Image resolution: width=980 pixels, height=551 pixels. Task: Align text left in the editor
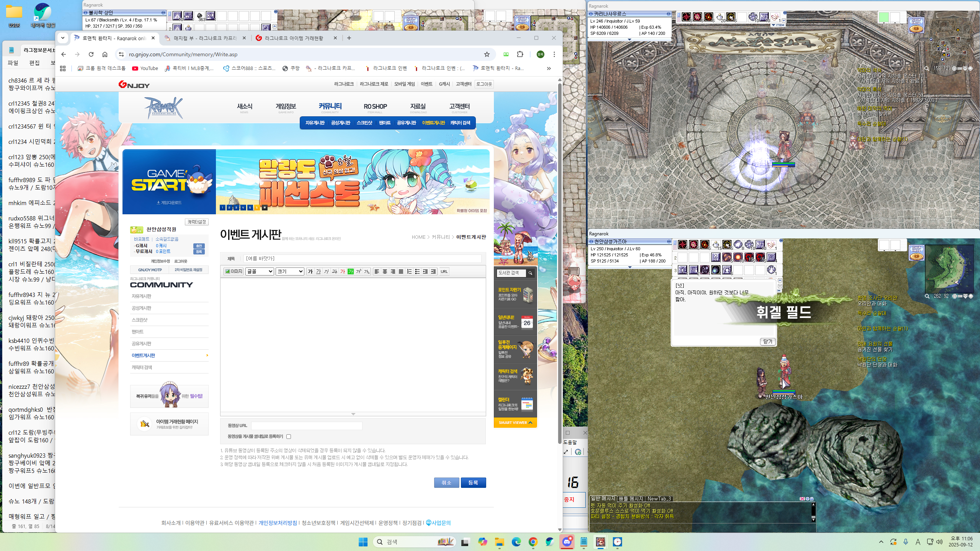point(377,271)
